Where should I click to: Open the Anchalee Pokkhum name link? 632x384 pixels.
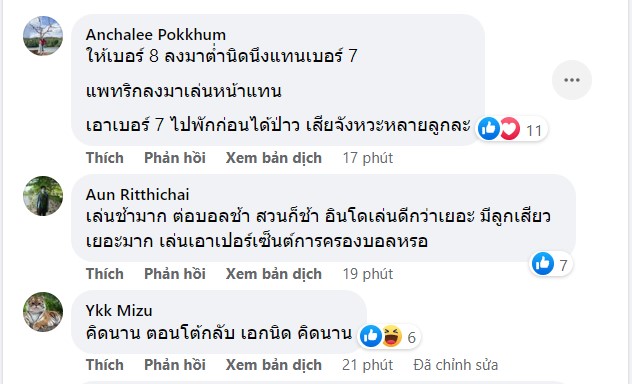click(156, 35)
